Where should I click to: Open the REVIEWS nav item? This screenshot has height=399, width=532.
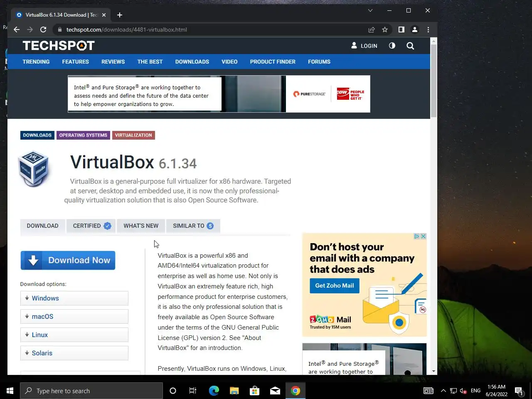click(x=113, y=62)
